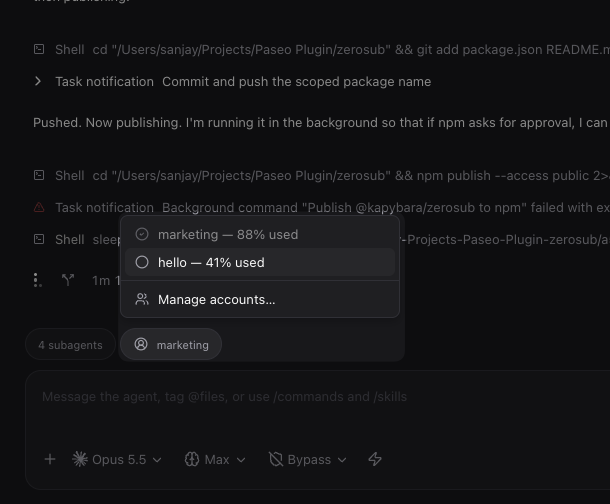The image size is (610, 504).
Task: Click the plus attach icon in composer
Action: [x=50, y=459]
